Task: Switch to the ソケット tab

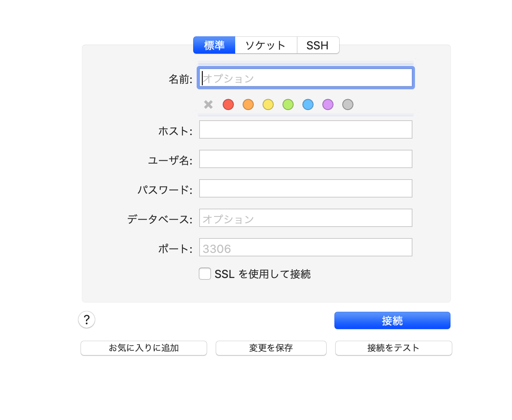Action: (266, 45)
